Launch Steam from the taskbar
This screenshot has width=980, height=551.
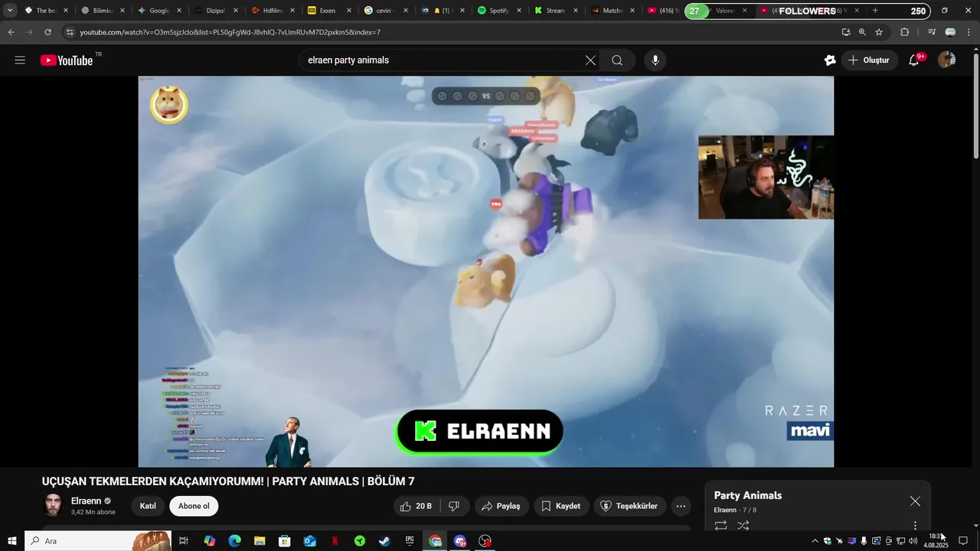coord(384,541)
